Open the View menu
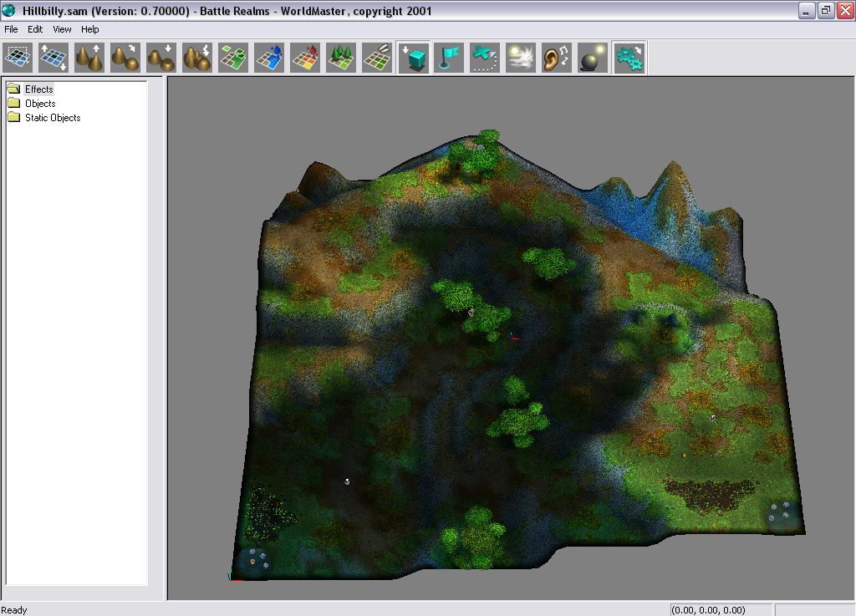 click(x=62, y=29)
